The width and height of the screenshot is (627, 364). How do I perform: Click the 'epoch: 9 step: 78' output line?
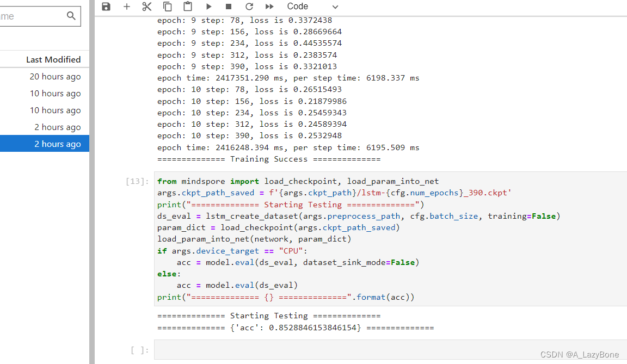244,20
